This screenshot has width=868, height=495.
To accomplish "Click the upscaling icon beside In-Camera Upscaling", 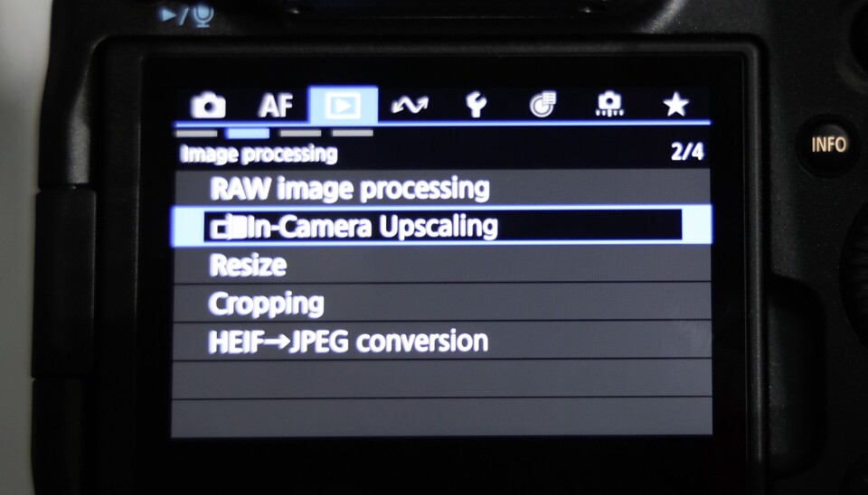I will coord(228,228).
